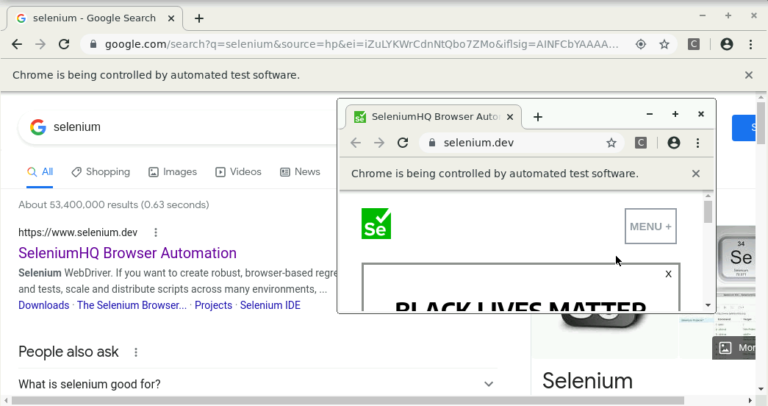Viewport: 768px width, 406px height.
Task: Open new tab in the SeleniumHQ window
Action: 538,117
